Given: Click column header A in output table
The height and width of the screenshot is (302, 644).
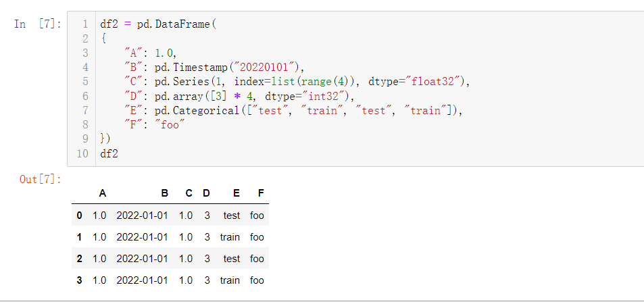Looking at the screenshot, I should pyautogui.click(x=103, y=193).
